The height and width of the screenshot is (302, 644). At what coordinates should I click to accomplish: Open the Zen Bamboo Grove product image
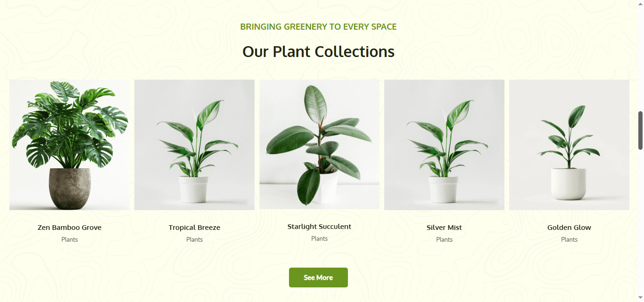[x=69, y=145]
